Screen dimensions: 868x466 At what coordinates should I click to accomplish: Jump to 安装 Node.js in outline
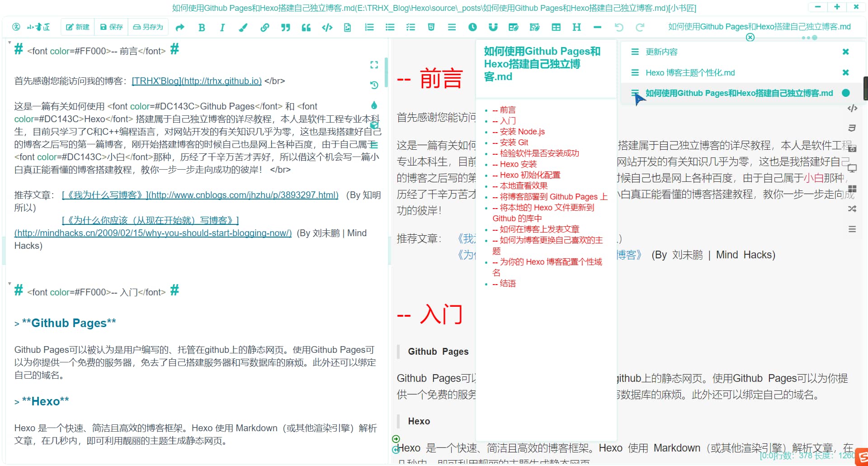[x=522, y=132]
